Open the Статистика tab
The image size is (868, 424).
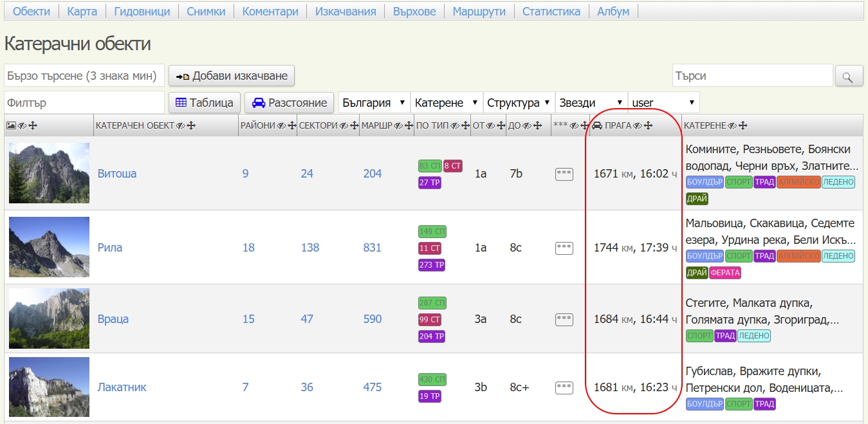(x=551, y=12)
